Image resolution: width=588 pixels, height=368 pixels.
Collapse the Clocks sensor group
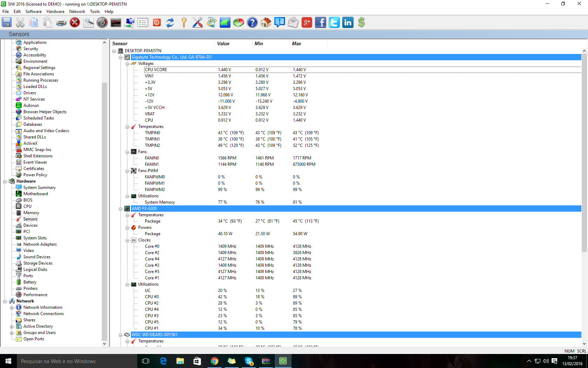tap(127, 240)
